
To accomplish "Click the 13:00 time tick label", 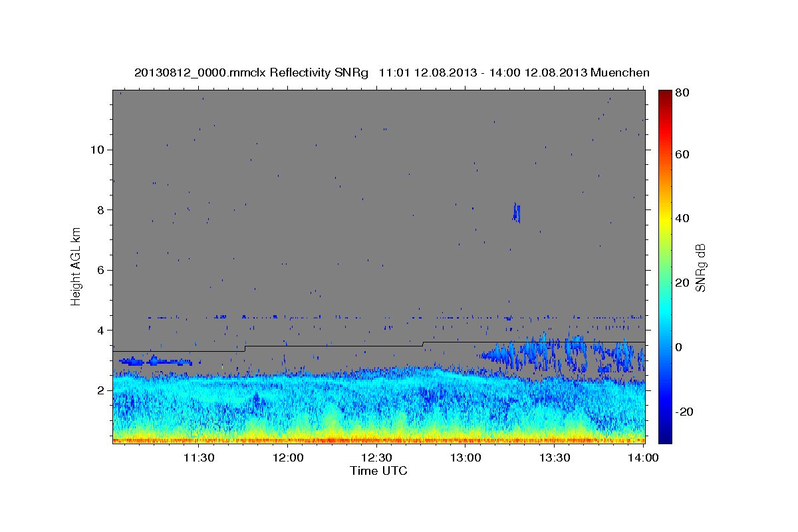I will tap(465, 458).
